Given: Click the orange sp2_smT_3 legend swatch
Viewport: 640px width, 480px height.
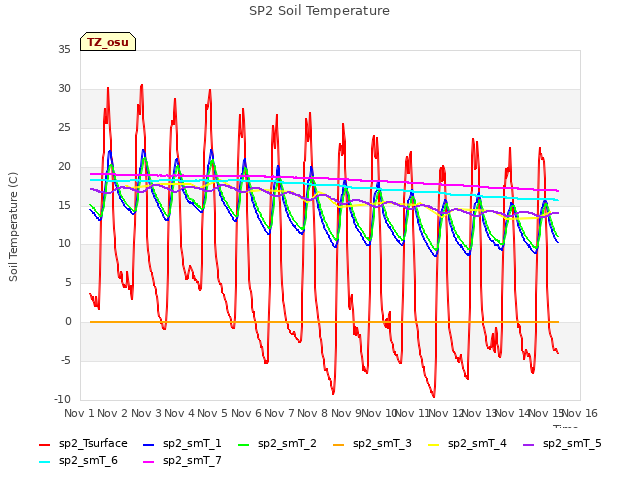Looking at the screenshot, I should tap(339, 445).
